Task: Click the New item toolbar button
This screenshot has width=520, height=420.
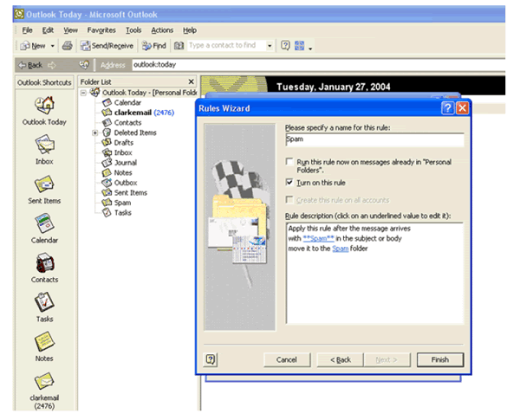Action: click(33, 46)
